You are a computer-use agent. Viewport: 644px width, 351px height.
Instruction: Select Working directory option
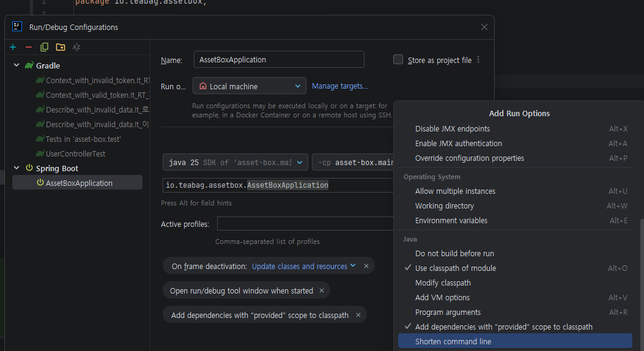tap(515, 206)
